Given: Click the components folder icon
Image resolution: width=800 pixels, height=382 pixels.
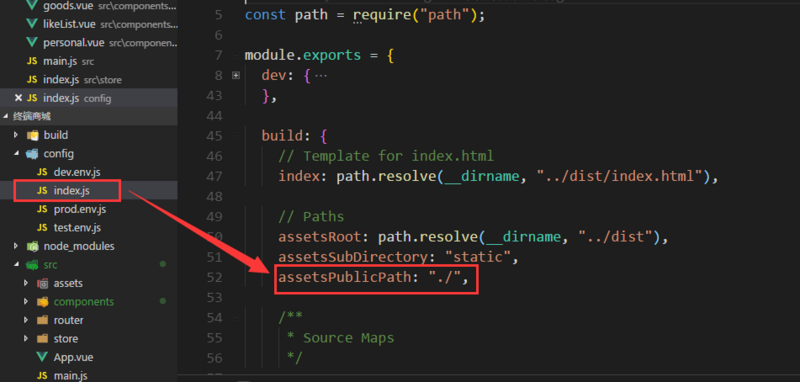Looking at the screenshot, I should click(x=43, y=301).
